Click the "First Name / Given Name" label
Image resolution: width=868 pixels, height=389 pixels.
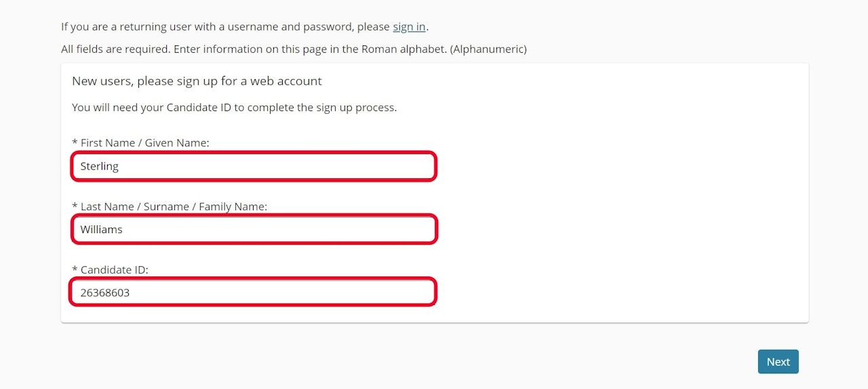144,143
